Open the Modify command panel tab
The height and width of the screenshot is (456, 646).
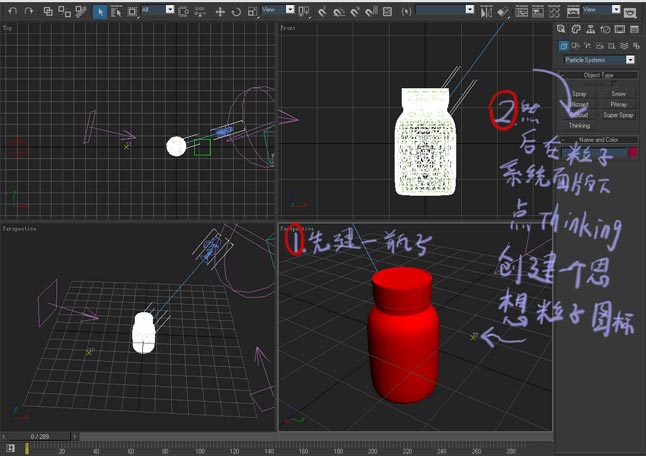(x=577, y=29)
